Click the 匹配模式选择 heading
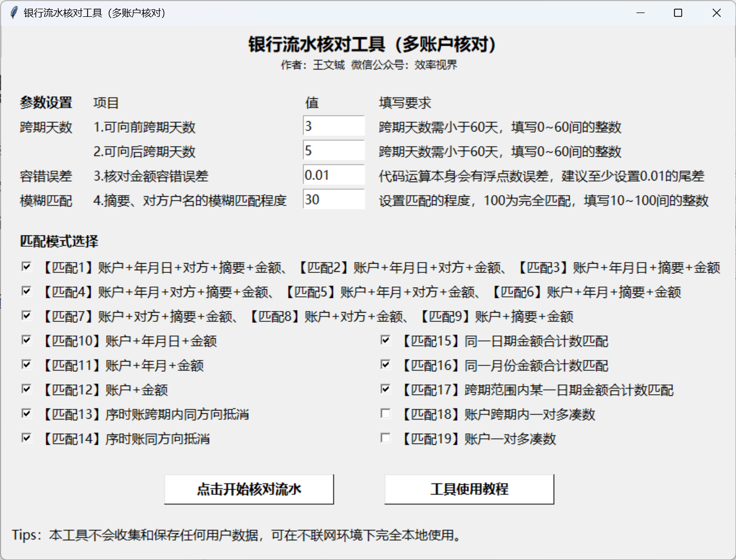Screen dimensions: 736x560 coord(59,241)
